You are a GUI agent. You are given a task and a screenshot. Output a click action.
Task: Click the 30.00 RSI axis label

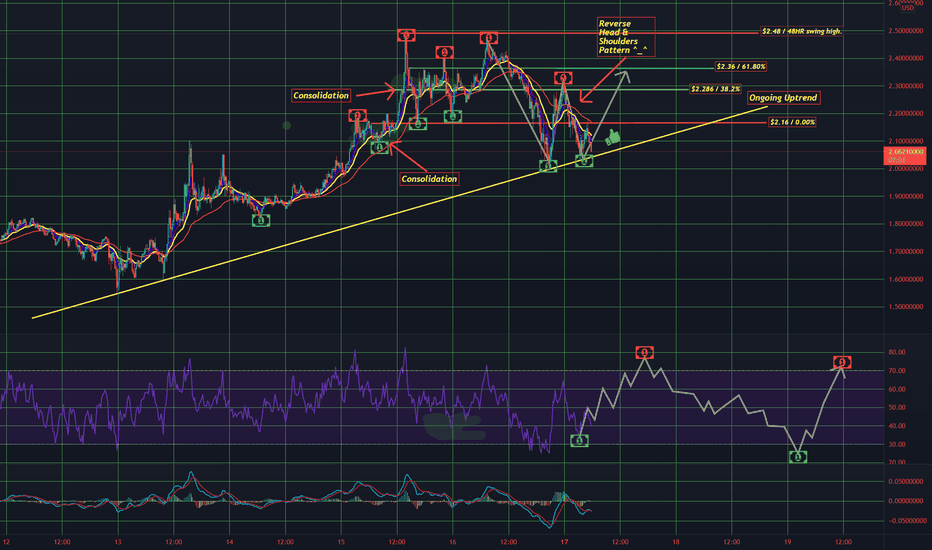[x=897, y=444]
